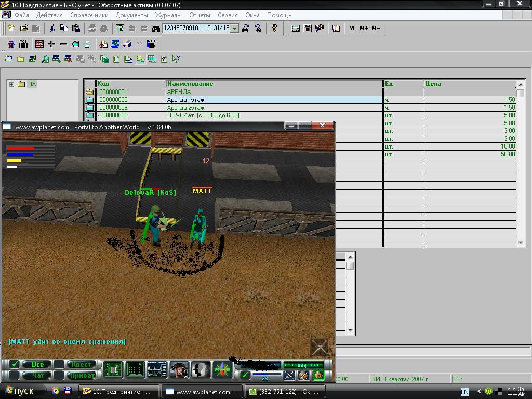Open the Отчеты menu
The height and width of the screenshot is (399, 532).
click(x=200, y=15)
